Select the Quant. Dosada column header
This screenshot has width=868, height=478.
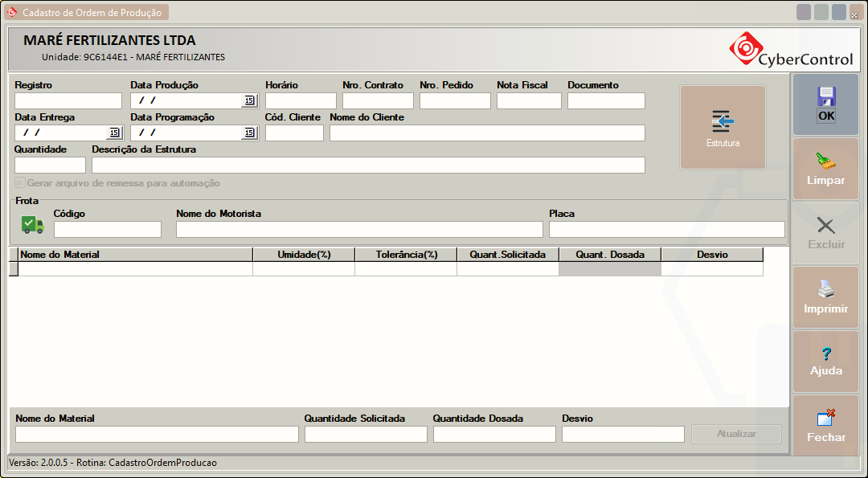point(609,255)
